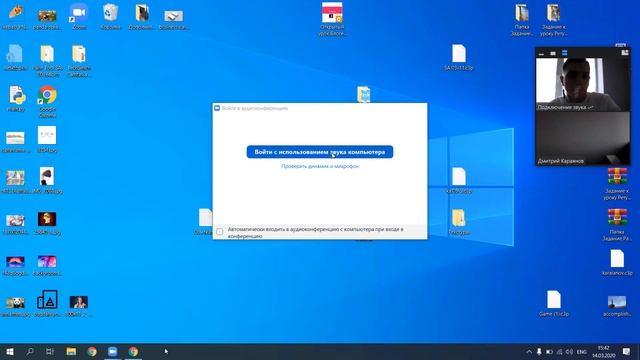Open the Recycle Bin on desktop

click(110, 16)
